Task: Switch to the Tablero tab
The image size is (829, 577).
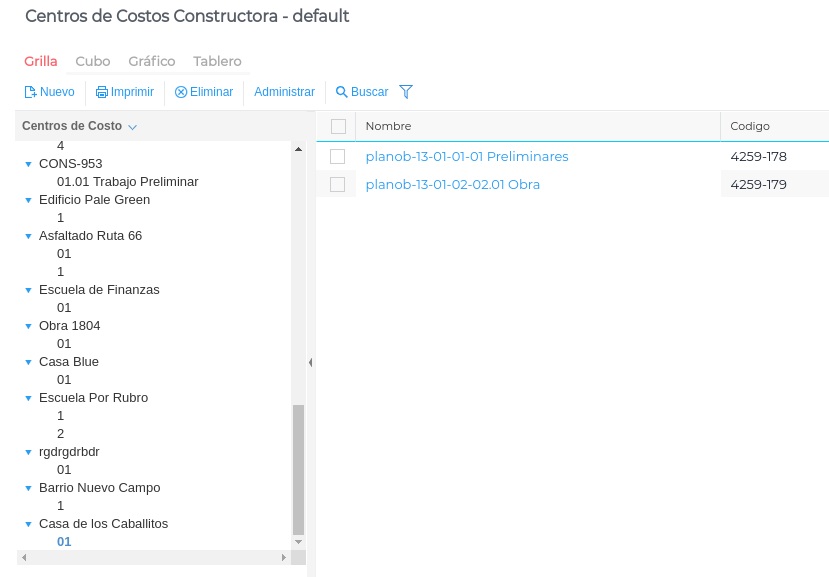Action: click(x=217, y=61)
